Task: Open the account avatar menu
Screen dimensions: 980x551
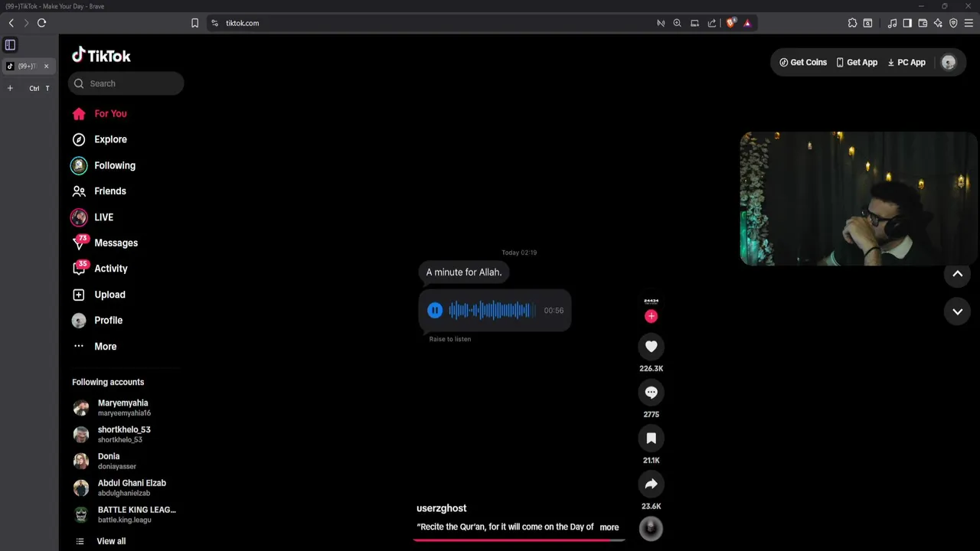Action: (x=949, y=63)
